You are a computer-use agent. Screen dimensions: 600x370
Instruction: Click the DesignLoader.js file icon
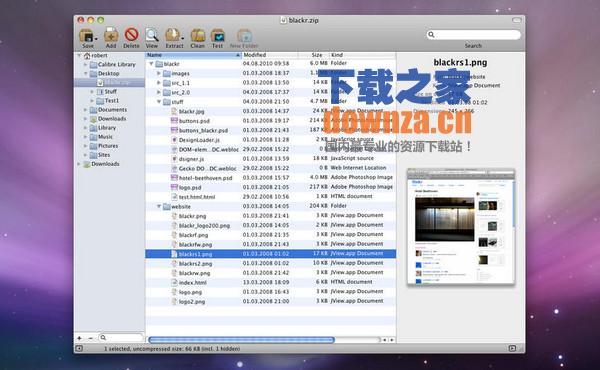click(x=174, y=140)
